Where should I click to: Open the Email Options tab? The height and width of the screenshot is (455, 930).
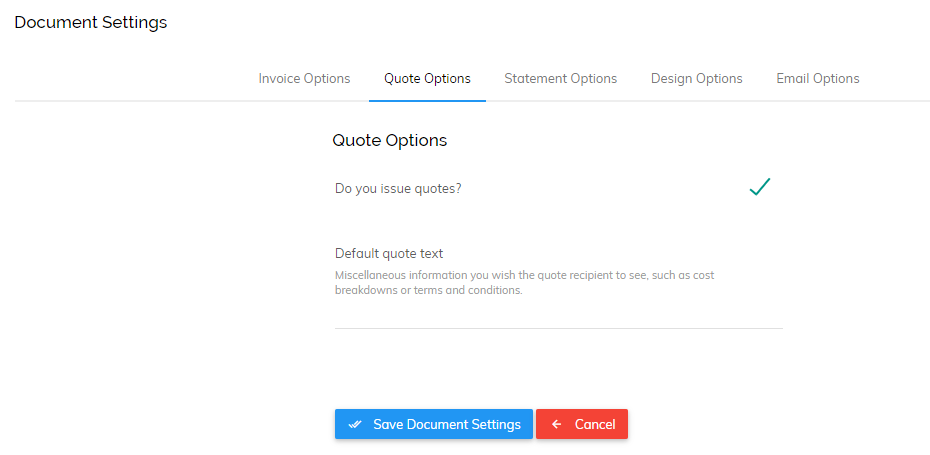[x=817, y=78]
